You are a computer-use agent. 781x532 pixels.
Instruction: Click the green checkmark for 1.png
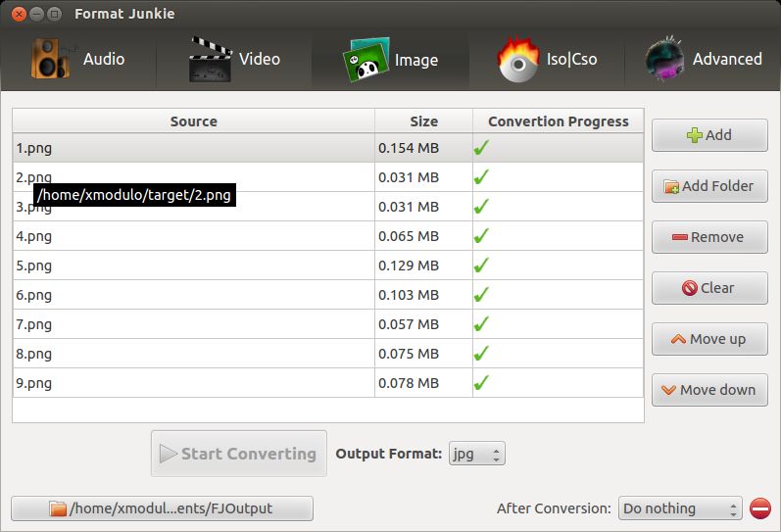(481, 147)
